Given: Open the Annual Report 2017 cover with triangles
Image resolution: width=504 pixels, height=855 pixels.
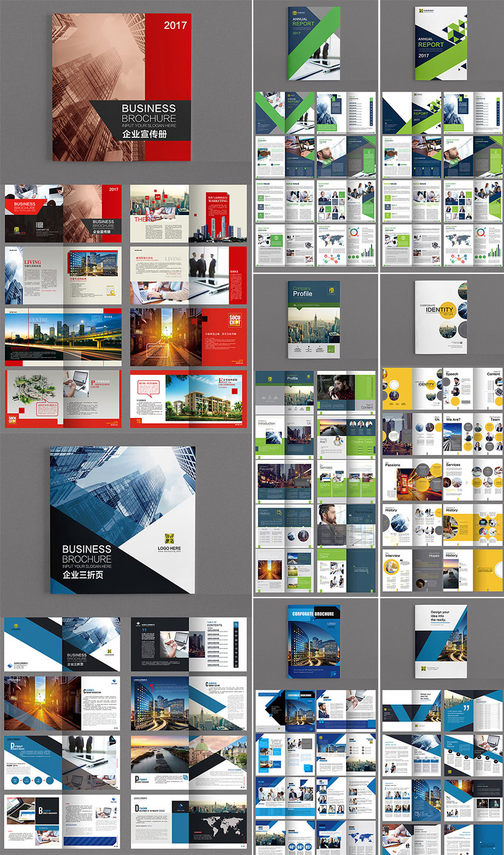Looking at the screenshot, I should pos(441,44).
